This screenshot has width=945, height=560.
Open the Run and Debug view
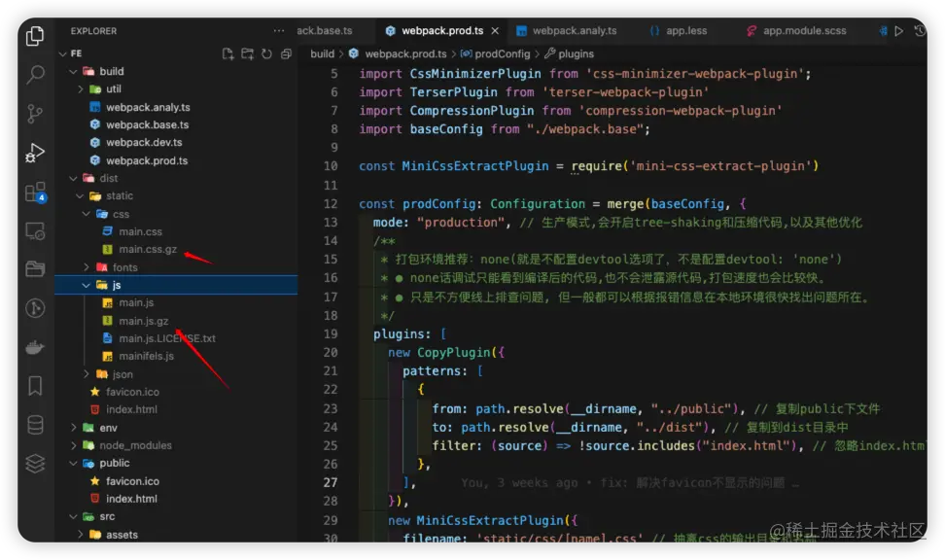(x=35, y=153)
